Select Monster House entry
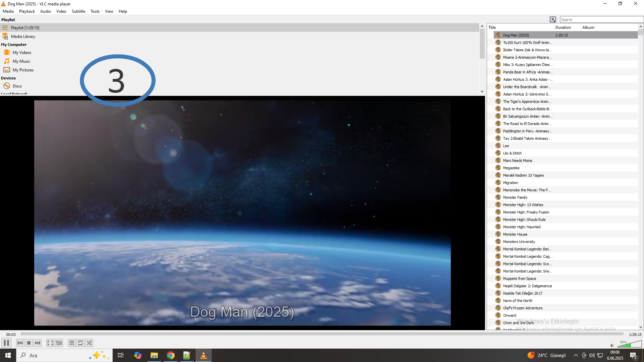 pyautogui.click(x=566, y=234)
